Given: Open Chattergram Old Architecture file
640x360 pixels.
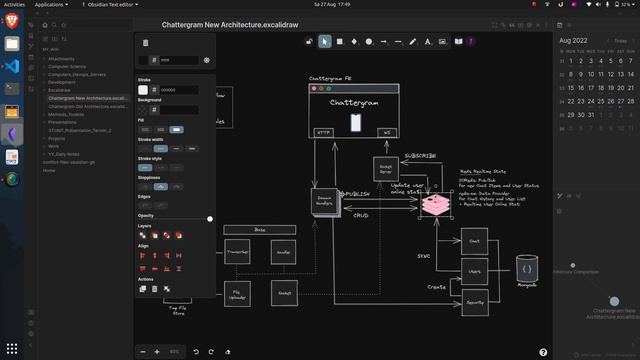Looking at the screenshot, I should tap(88, 106).
